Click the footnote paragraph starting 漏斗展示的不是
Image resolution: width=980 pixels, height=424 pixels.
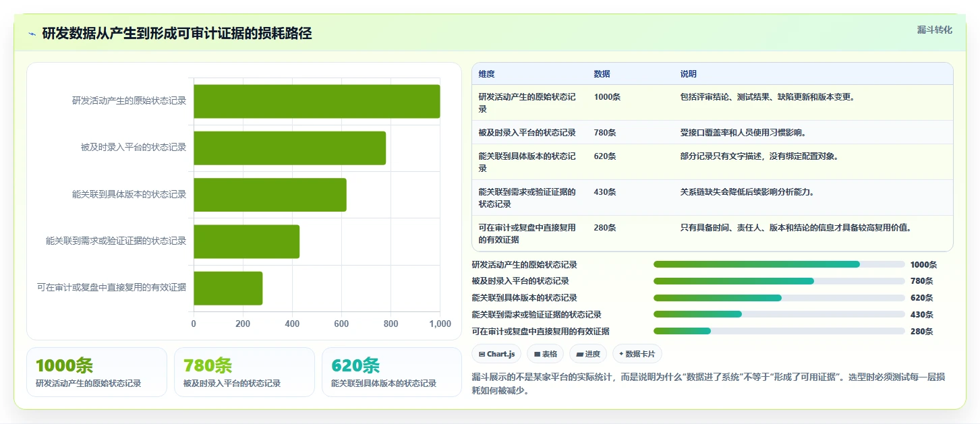708,384
